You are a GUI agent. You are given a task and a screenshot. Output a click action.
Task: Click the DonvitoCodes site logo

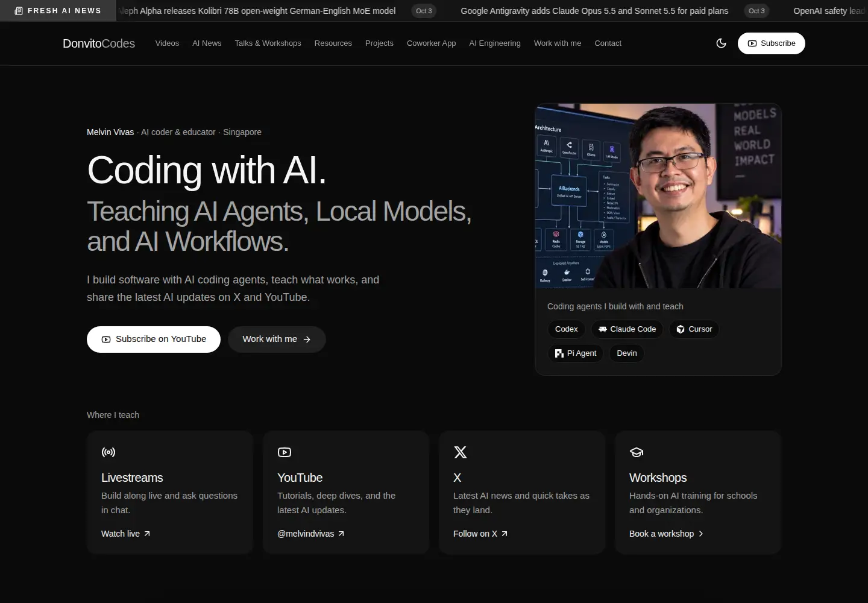(x=99, y=43)
